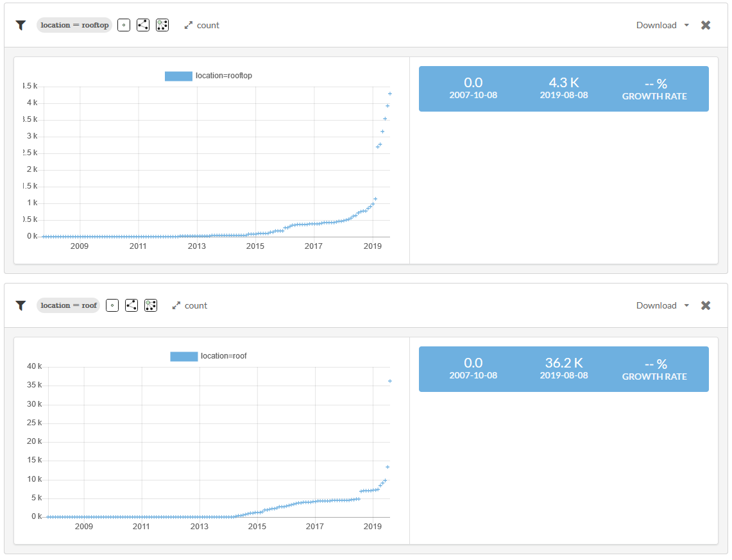Image resolution: width=732 pixels, height=560 pixels.
Task: Open Download dropdown in the roof panel
Action: (x=656, y=306)
